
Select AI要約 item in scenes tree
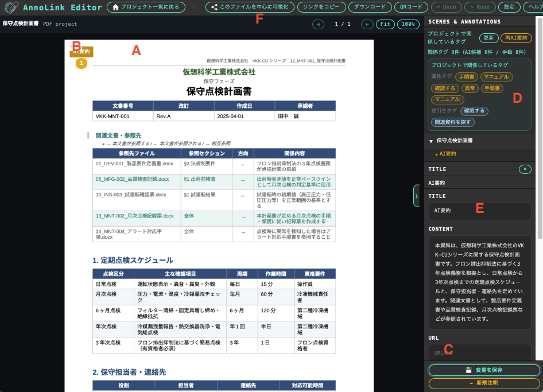[447, 154]
